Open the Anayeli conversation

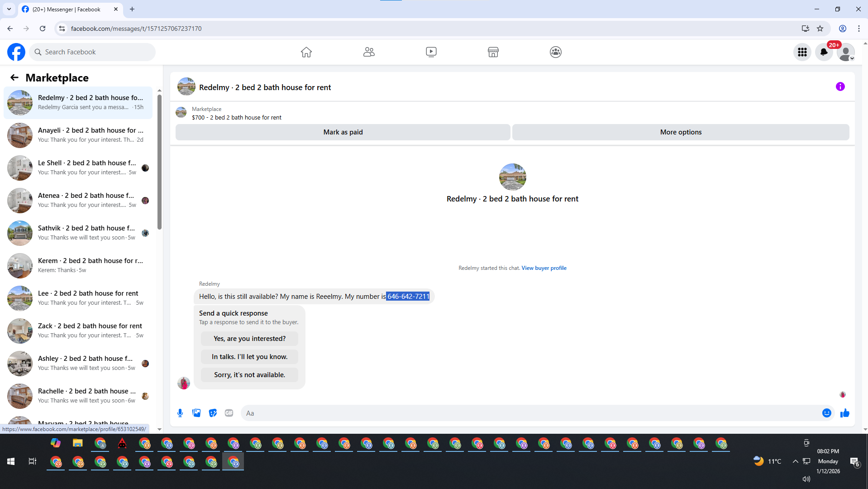[78, 135]
